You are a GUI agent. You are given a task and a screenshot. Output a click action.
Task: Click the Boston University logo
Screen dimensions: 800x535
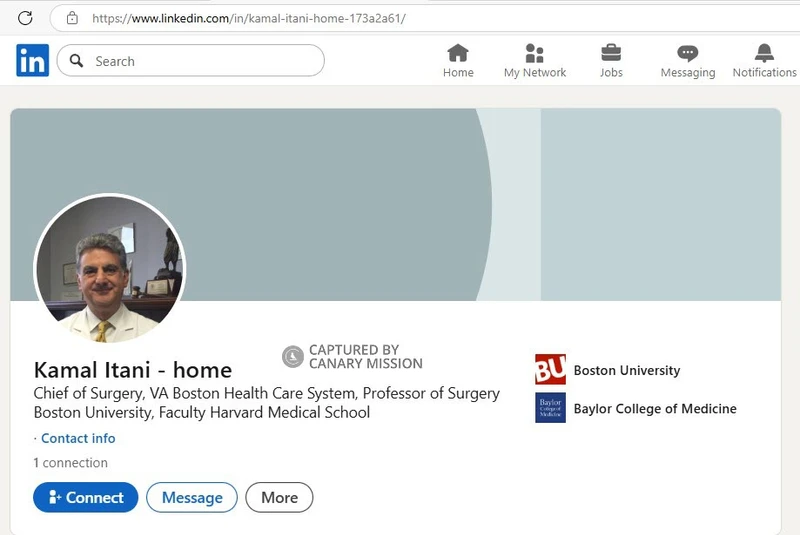[x=550, y=370]
